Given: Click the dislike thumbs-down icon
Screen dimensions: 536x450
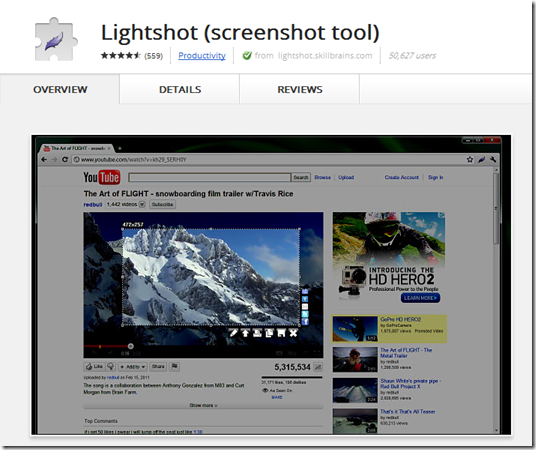Looking at the screenshot, I should (110, 367).
